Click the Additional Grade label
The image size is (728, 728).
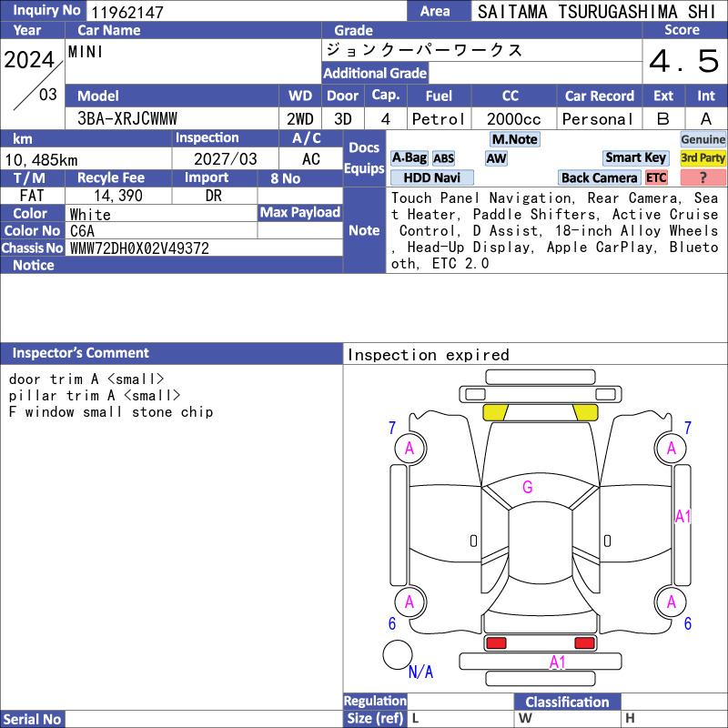375,73
